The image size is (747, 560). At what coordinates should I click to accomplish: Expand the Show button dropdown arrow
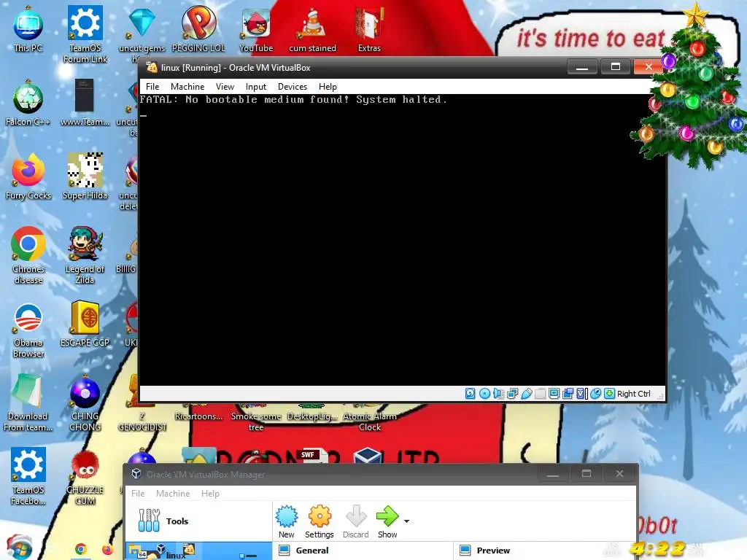(406, 521)
